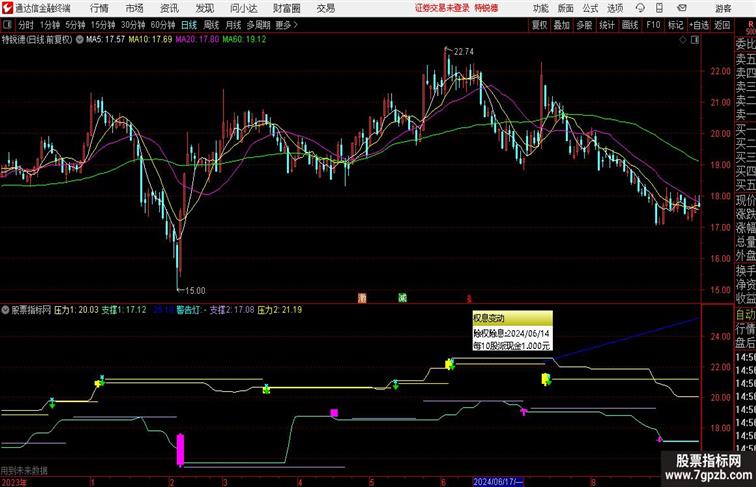Screen dimensions: 756x487
Task: Switch to 60分钟 period tab
Action: [x=162, y=25]
